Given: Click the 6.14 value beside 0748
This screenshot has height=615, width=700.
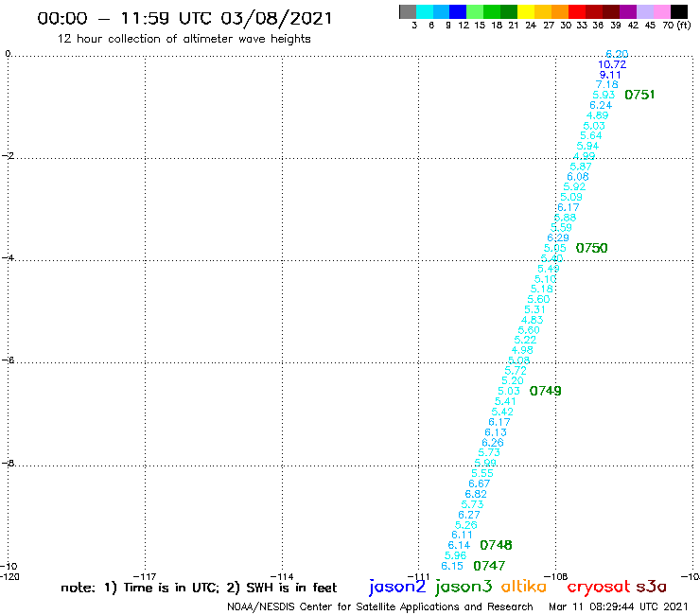Looking at the screenshot, I should [x=460, y=545].
